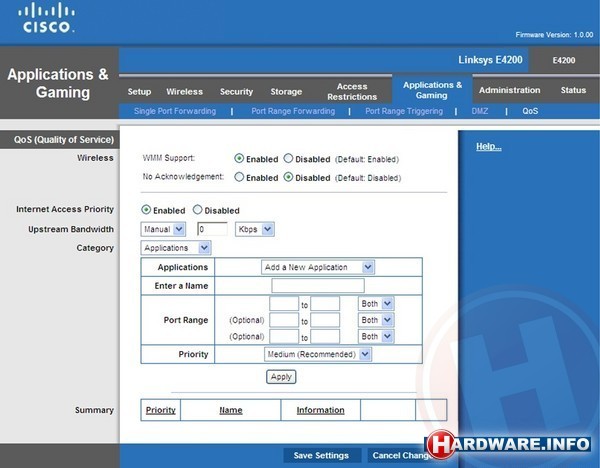Switch to the Wireless tab
The width and height of the screenshot is (600, 468).
tap(184, 91)
